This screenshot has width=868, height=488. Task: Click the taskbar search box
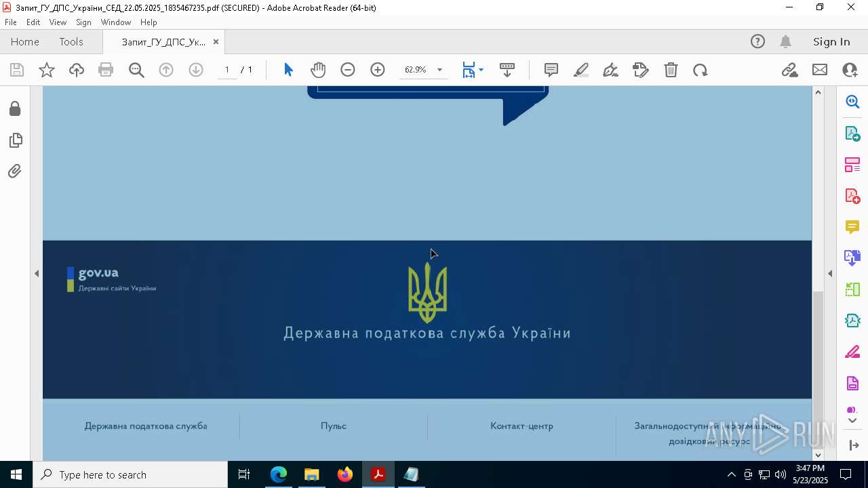(130, 474)
